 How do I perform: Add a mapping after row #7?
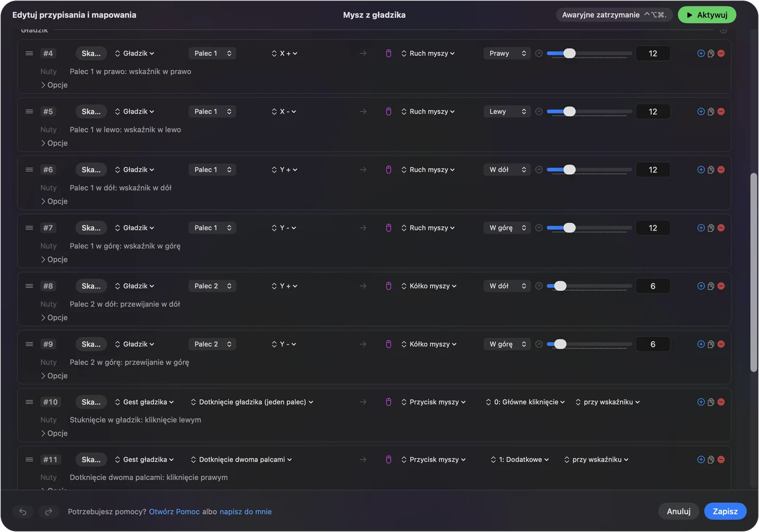click(x=701, y=228)
